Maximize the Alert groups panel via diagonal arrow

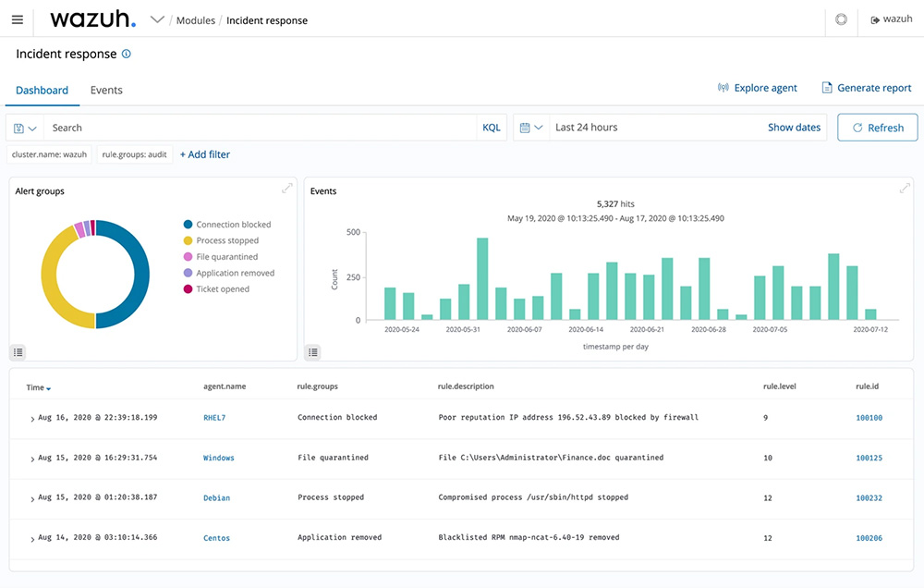(x=286, y=188)
